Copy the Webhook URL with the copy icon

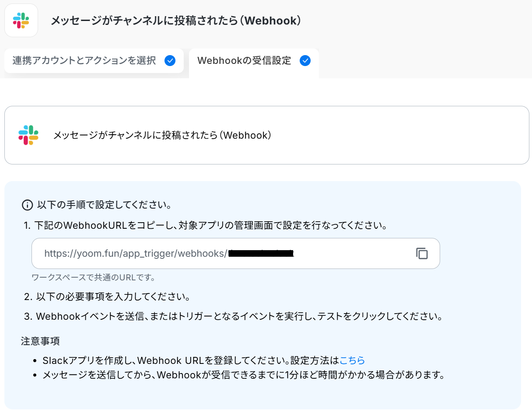pyautogui.click(x=421, y=253)
